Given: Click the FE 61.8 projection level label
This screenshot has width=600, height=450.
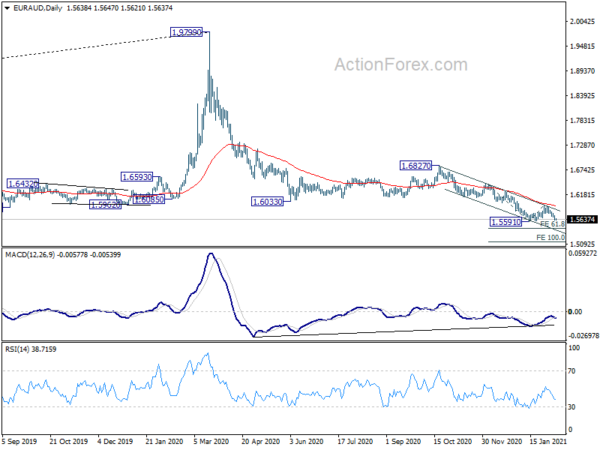Looking at the screenshot, I should [553, 224].
